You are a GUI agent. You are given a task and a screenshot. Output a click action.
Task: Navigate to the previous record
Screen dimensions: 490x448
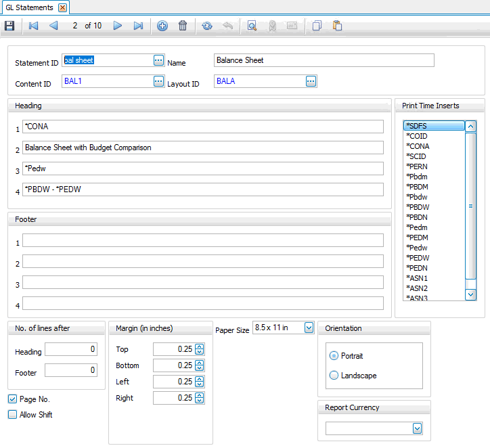point(54,26)
